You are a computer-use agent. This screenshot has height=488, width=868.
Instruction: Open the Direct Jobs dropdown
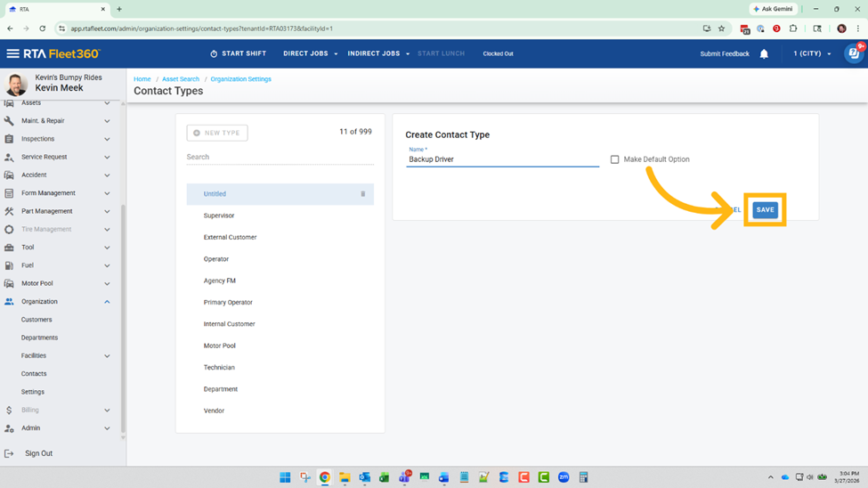click(x=310, y=53)
